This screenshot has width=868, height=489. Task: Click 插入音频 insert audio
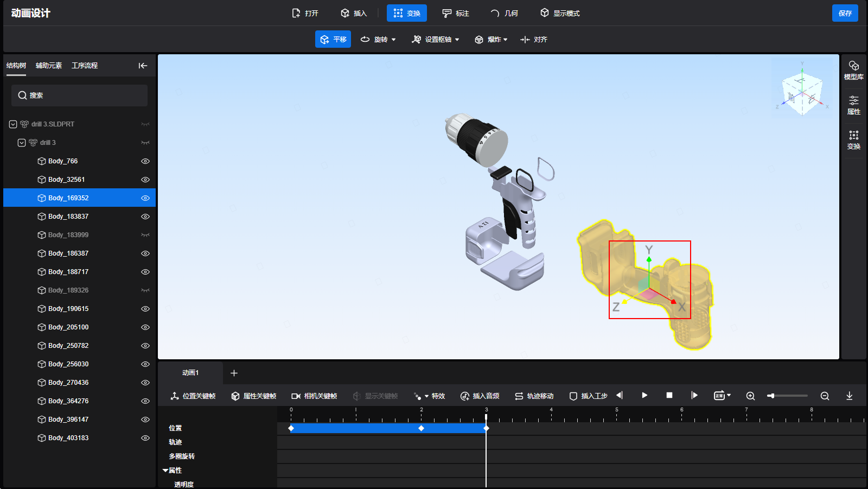pyautogui.click(x=480, y=396)
